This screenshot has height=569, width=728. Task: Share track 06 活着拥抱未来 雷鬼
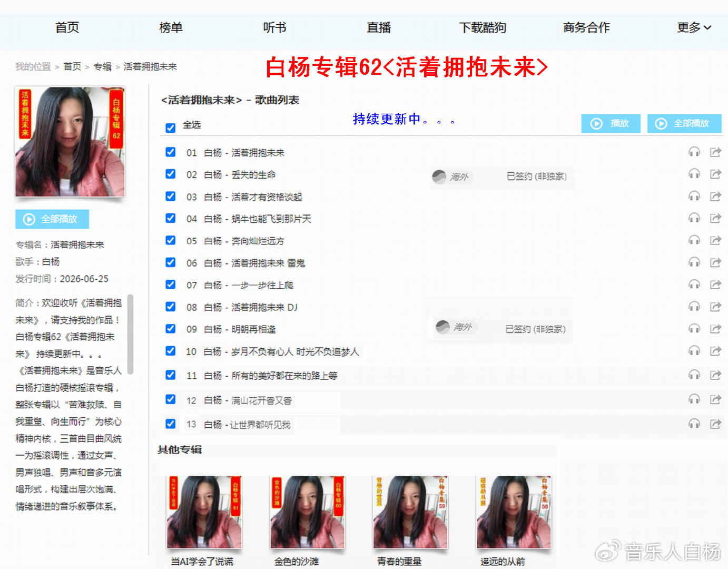point(715,262)
